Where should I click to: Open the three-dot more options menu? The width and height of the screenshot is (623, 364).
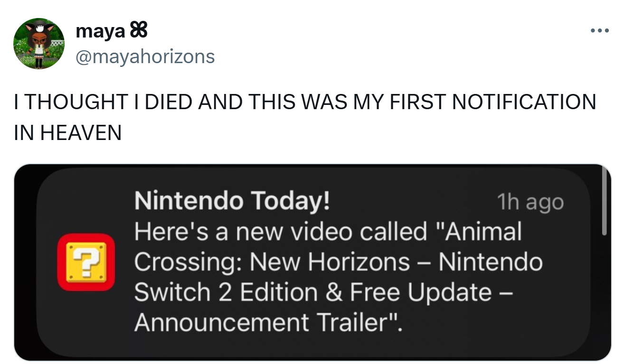599,31
